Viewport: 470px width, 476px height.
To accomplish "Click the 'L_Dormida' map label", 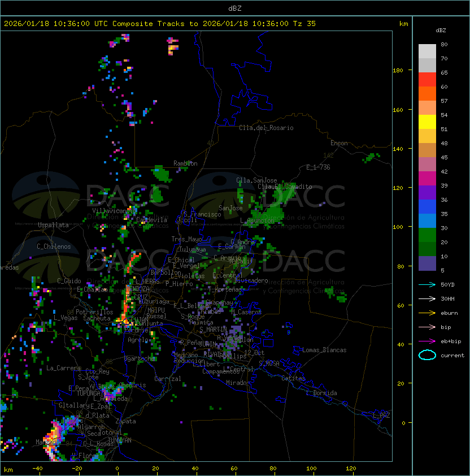I will pos(321,393).
